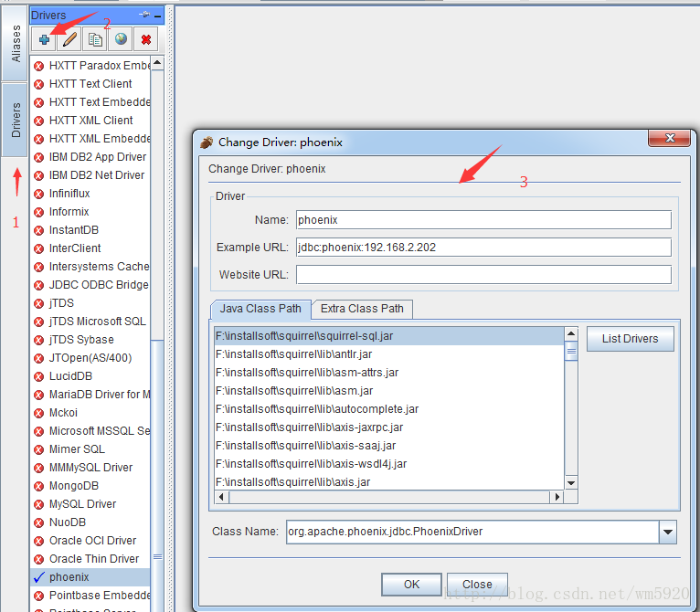
Task: Select lib\antlr.jar in class path list
Action: click(389, 354)
